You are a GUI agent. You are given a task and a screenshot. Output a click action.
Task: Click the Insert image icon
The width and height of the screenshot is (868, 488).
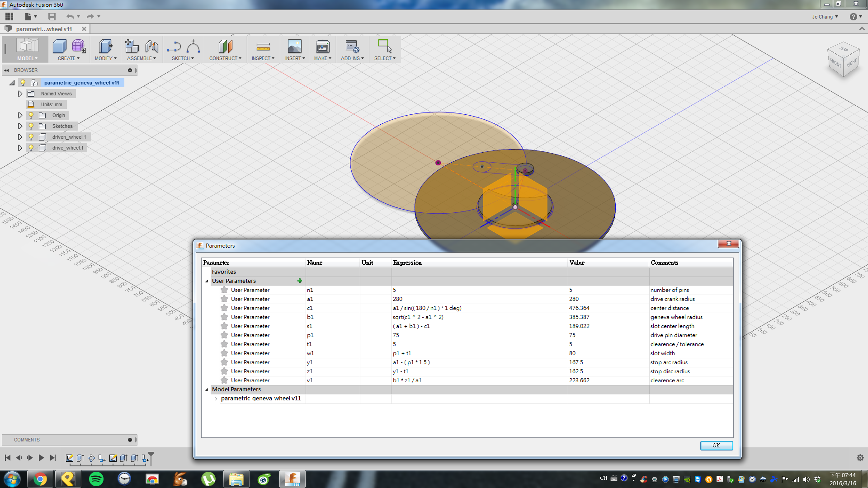pos(295,47)
